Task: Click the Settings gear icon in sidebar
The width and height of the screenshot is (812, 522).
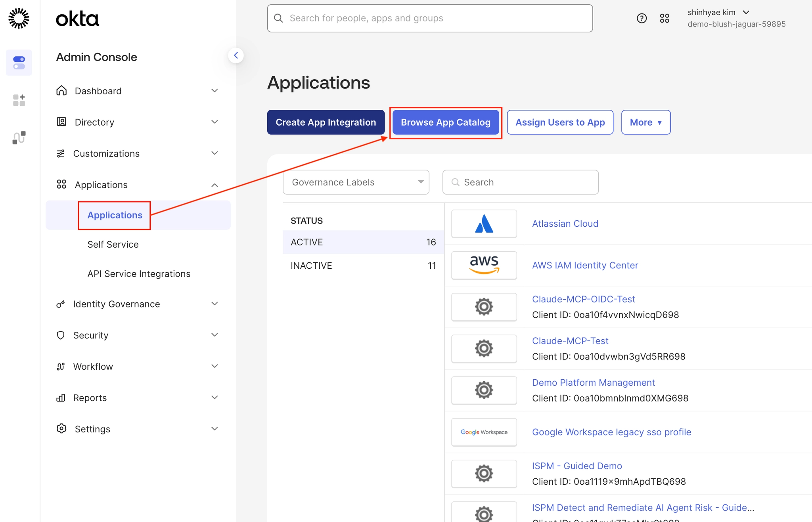Action: 61,428
